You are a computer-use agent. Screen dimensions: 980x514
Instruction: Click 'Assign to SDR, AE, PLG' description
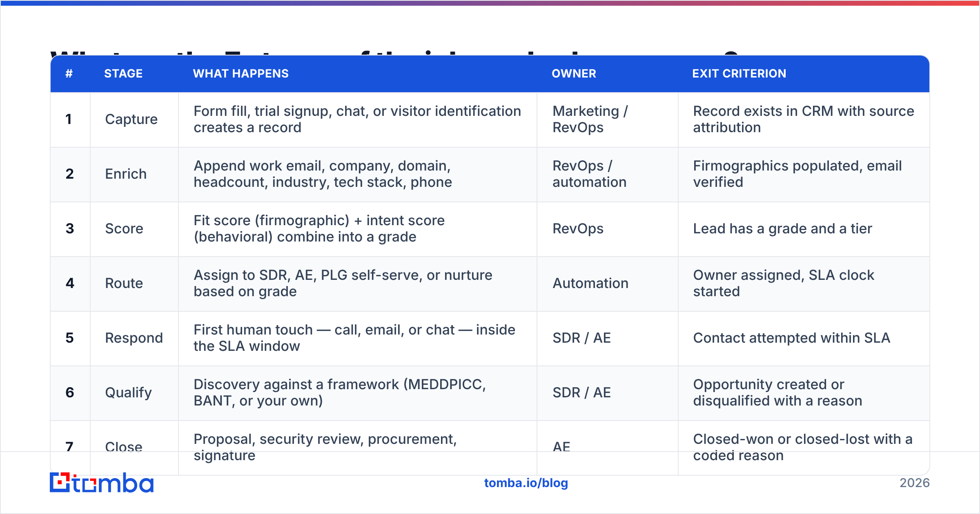pyautogui.click(x=358, y=284)
